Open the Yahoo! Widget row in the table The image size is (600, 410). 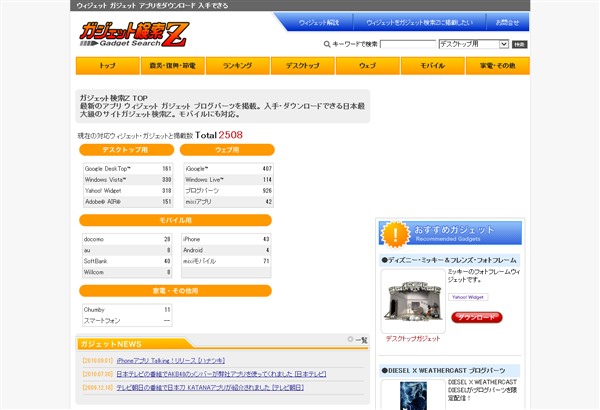pos(128,191)
